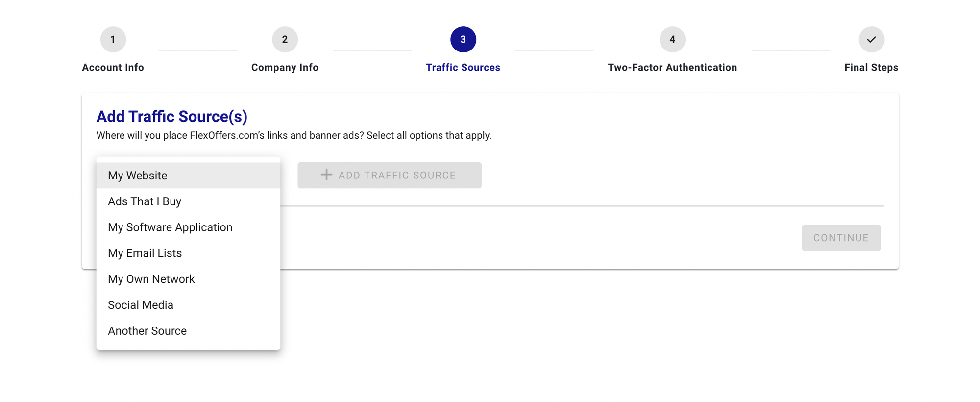Screen dimensions: 980x402
Task: Click the 'Where will you place FlexOffers.com's links' text
Action: click(294, 136)
